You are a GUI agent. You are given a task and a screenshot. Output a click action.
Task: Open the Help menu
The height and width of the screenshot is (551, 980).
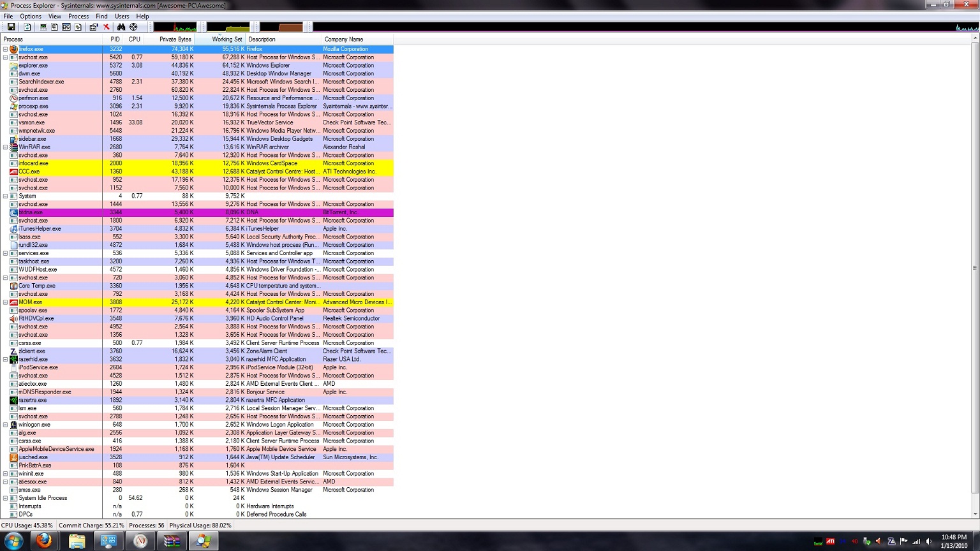click(142, 16)
